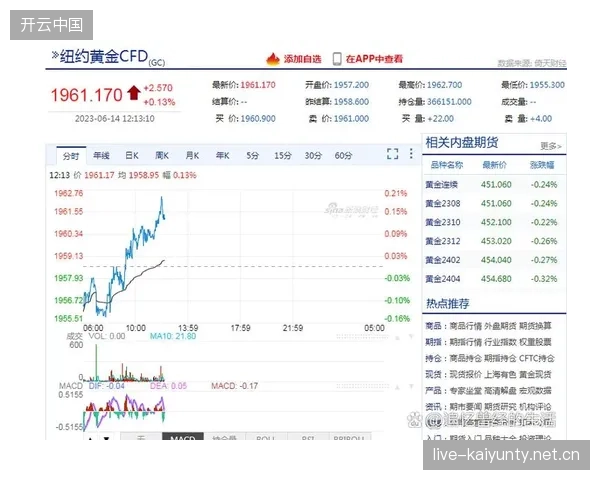Click the tall green volume bar
Screen dimensions: 600x480
tap(96, 362)
